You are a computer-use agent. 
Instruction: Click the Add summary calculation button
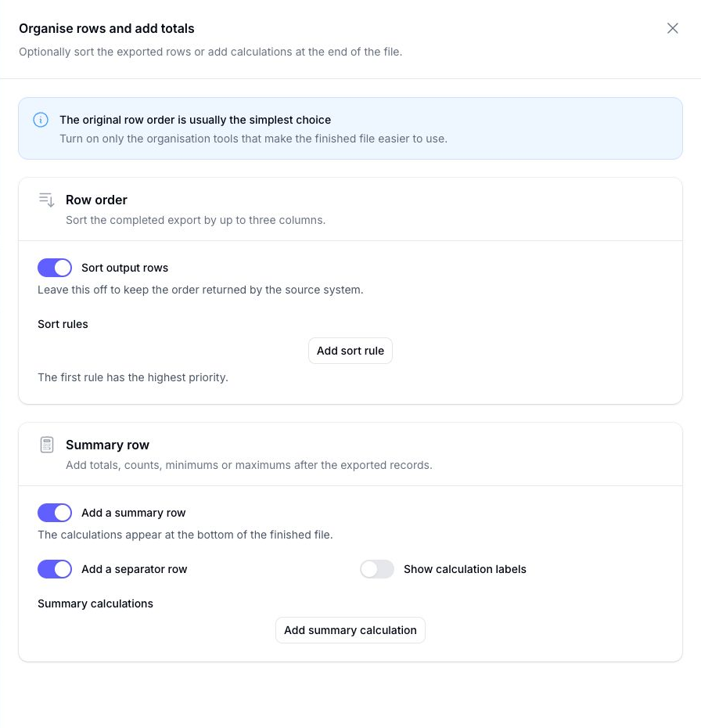(350, 630)
